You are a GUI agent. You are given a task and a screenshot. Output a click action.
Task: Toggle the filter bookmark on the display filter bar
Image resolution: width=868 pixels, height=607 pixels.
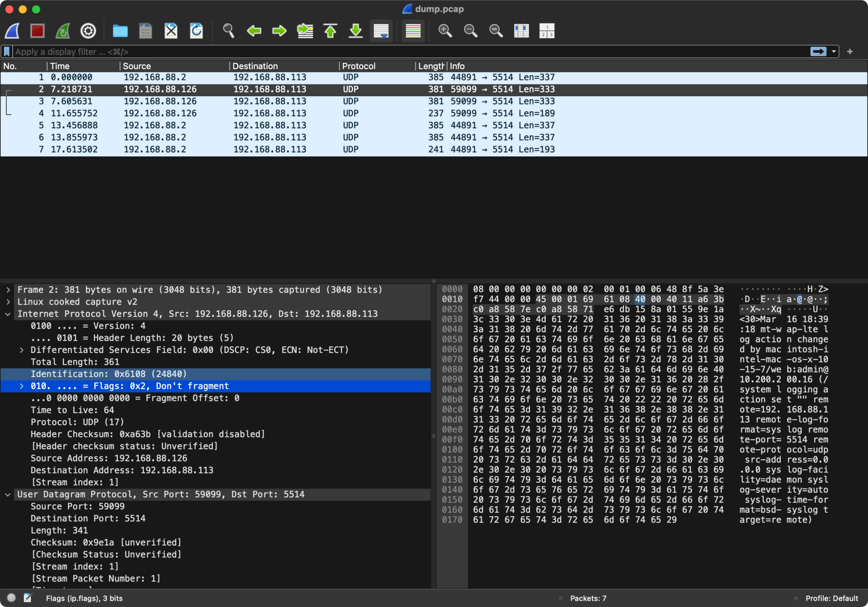(x=6, y=51)
